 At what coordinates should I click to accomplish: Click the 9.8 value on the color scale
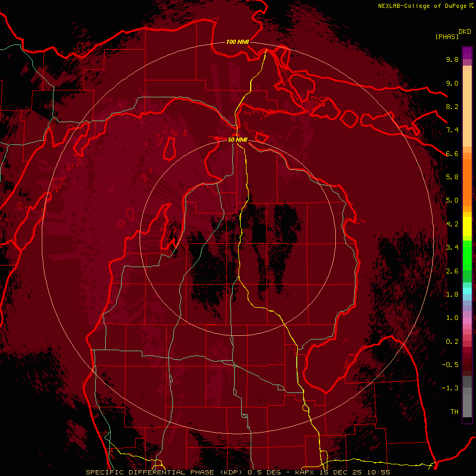click(x=452, y=59)
